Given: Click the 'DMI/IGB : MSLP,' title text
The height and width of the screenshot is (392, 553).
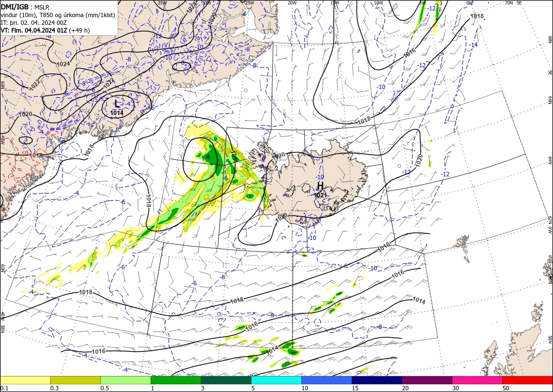Looking at the screenshot, I should pos(25,6).
